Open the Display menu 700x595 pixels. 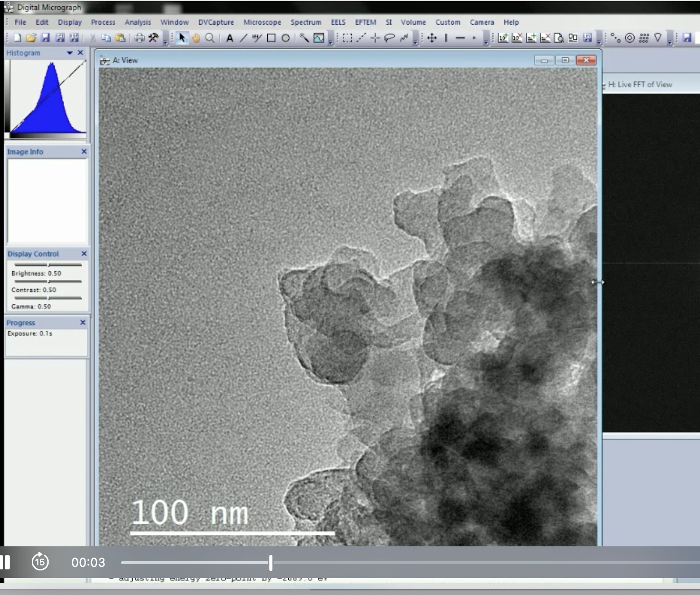pyautogui.click(x=70, y=22)
